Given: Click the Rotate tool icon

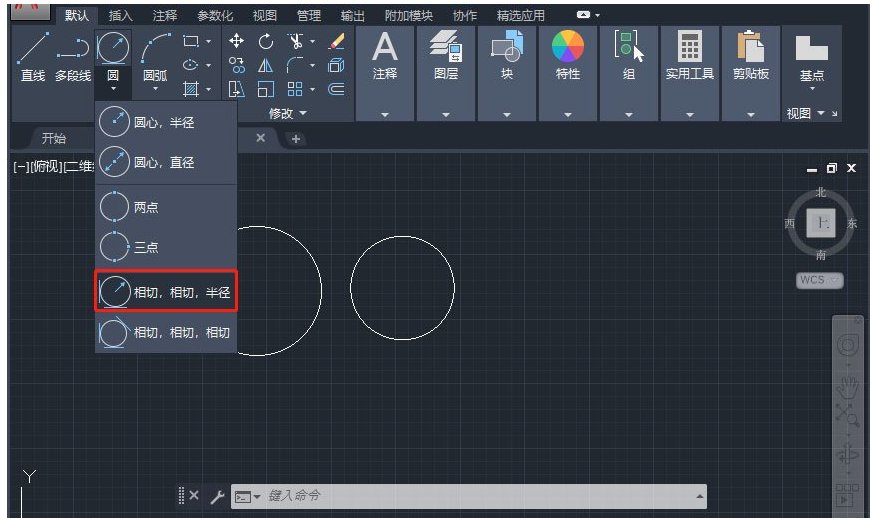Looking at the screenshot, I should click(x=266, y=41).
